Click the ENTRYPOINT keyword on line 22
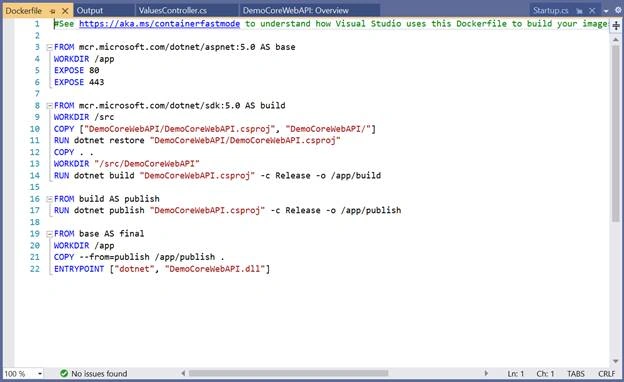 coord(79,269)
